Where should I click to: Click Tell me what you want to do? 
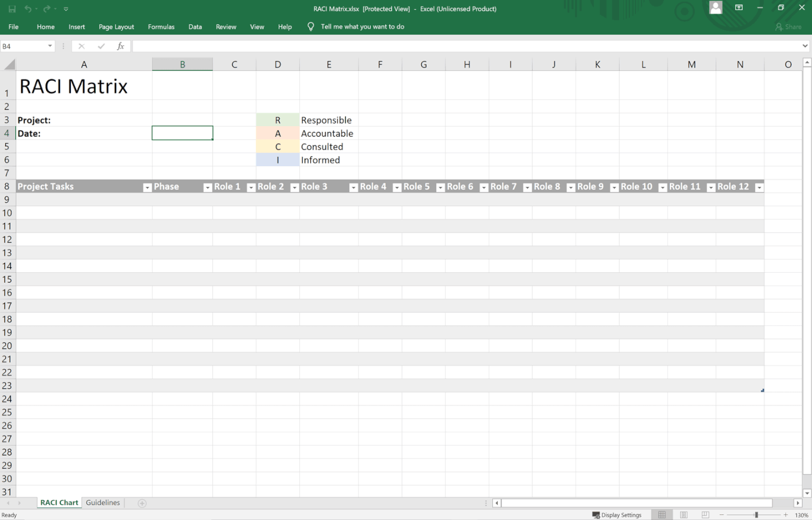[363, 26]
